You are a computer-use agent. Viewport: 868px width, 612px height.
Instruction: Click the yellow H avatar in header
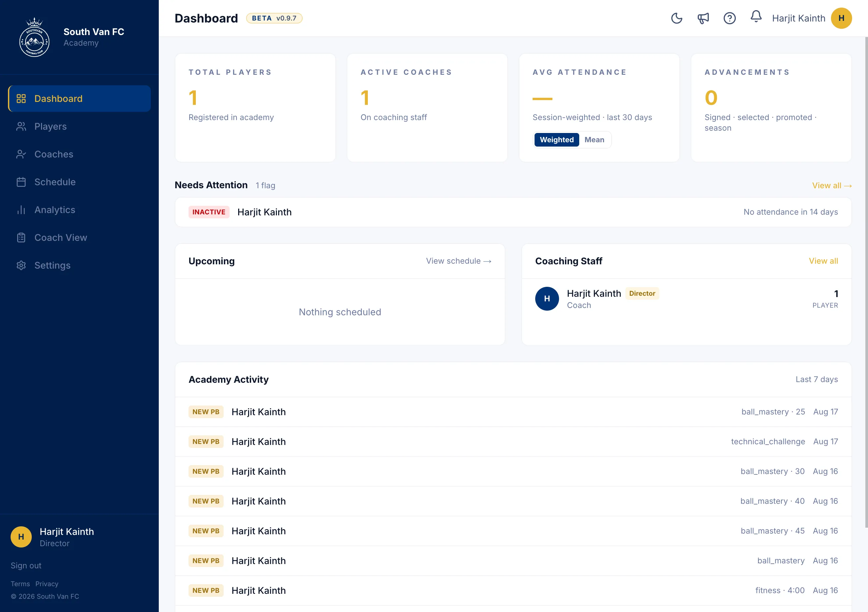click(x=841, y=18)
